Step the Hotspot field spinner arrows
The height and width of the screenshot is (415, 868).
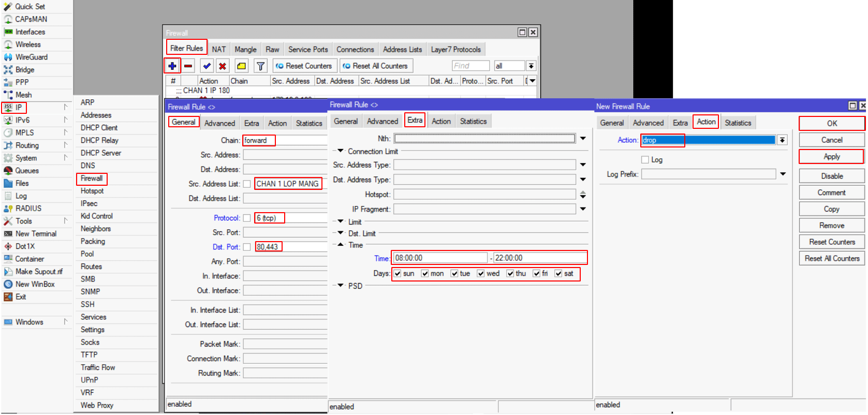(x=583, y=195)
